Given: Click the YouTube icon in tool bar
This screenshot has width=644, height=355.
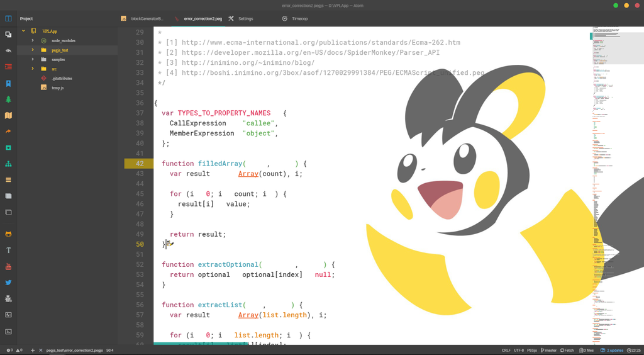Looking at the screenshot, I should (8, 267).
